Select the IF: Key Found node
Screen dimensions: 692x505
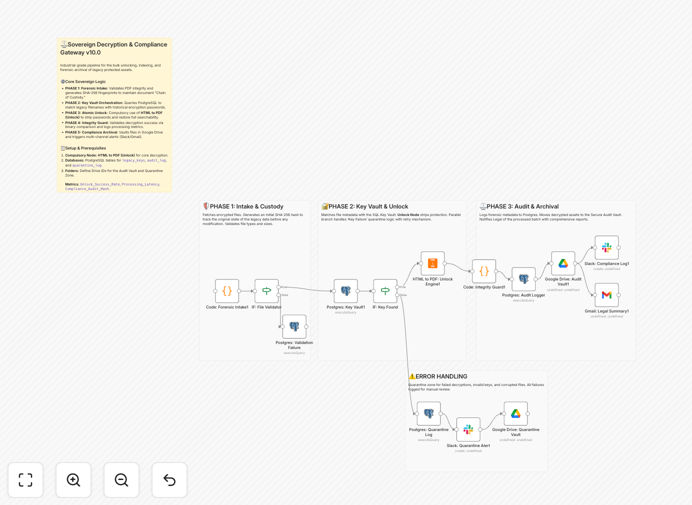pyautogui.click(x=385, y=291)
